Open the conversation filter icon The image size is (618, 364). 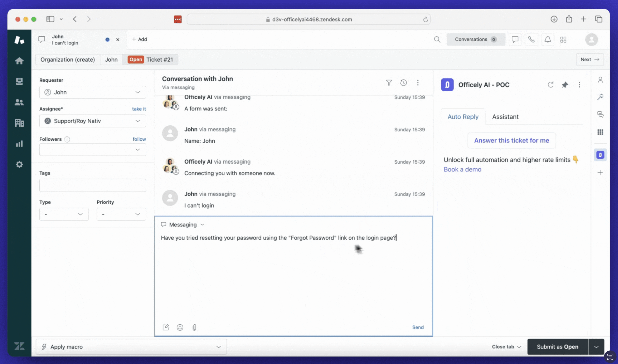tap(389, 83)
